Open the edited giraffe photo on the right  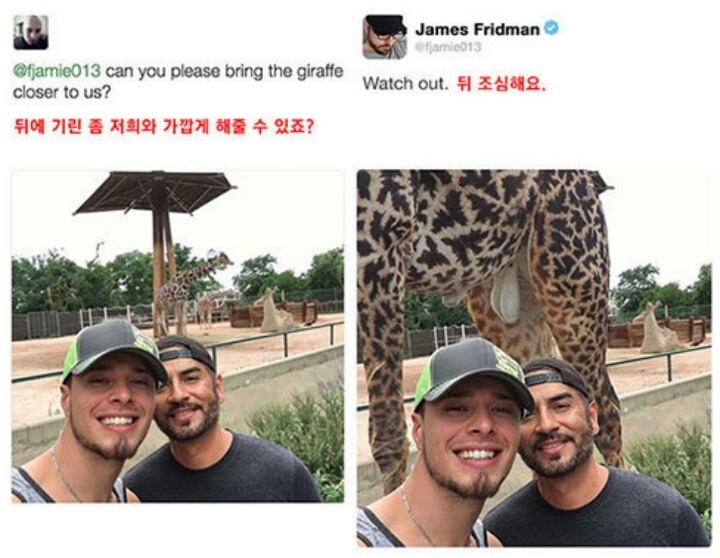534,358
